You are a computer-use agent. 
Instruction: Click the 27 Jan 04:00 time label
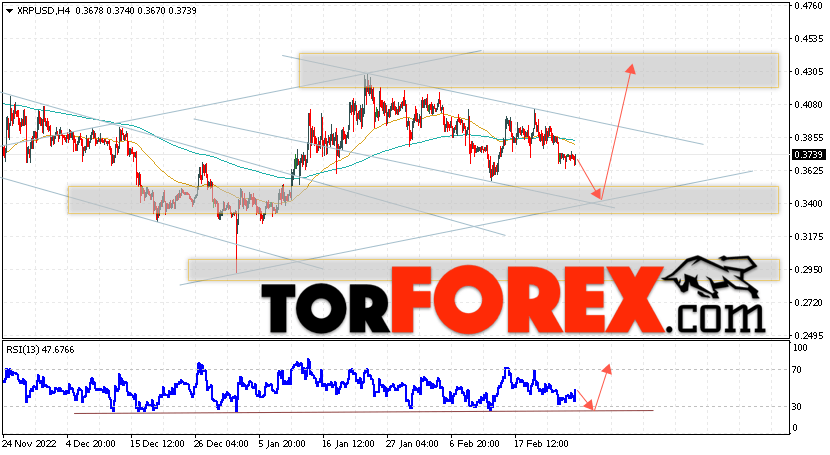(411, 443)
